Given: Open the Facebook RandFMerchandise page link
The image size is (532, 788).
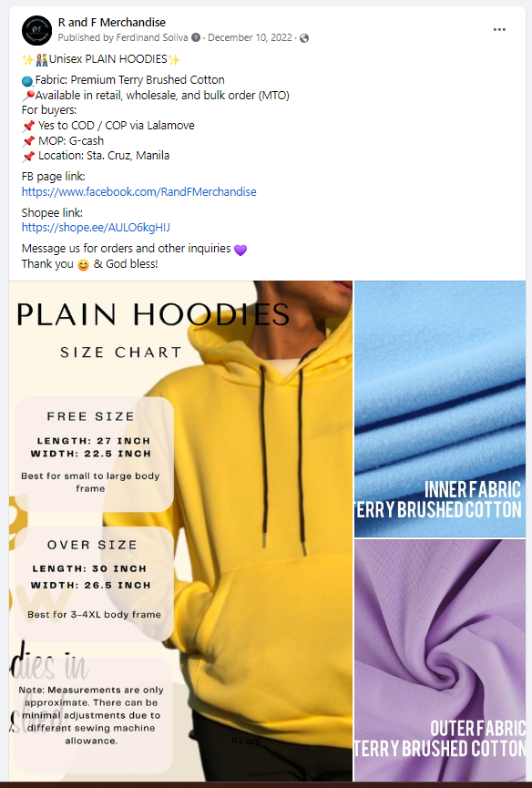Looking at the screenshot, I should [139, 192].
